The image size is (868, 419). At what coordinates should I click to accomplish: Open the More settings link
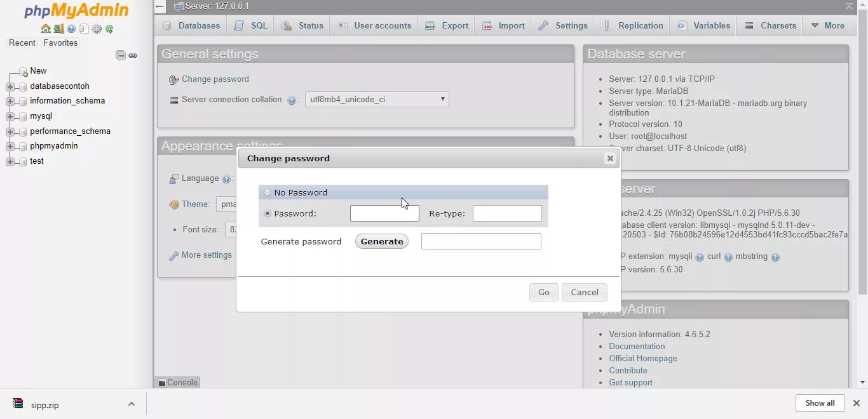point(207,255)
